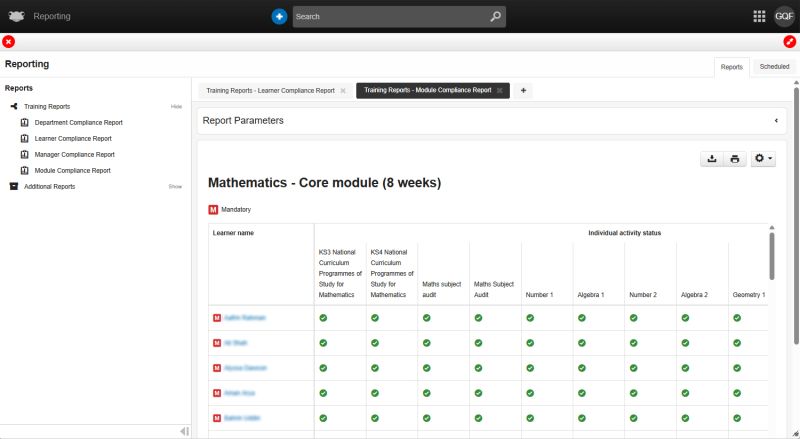This screenshot has width=800, height=439.
Task: Click the blue plus add button
Action: click(x=280, y=16)
